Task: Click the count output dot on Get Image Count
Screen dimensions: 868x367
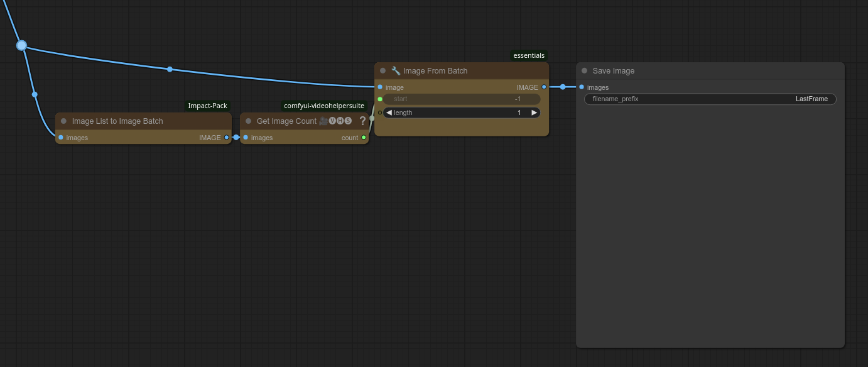Action: coord(364,138)
